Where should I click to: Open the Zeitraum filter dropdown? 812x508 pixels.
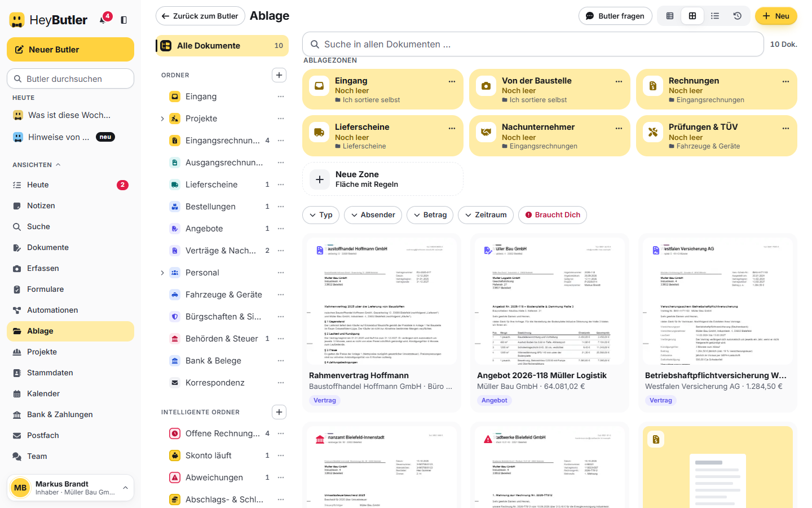coord(486,215)
